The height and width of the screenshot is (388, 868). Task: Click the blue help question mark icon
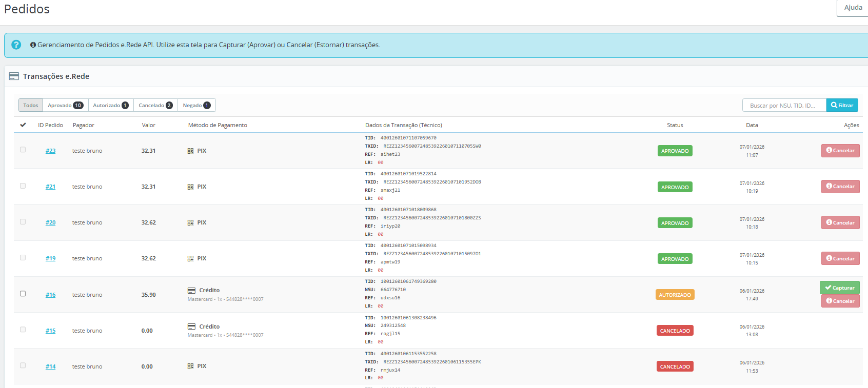coord(16,45)
